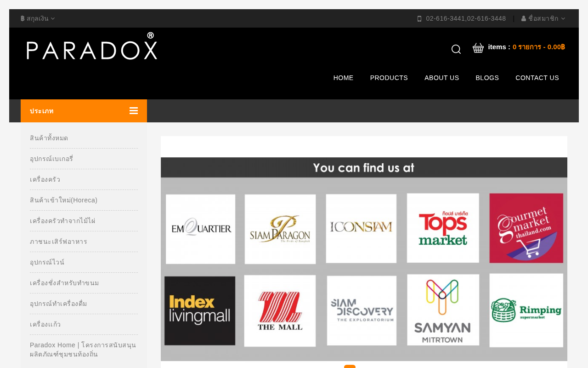Open เครื่องครัวทำจากไม้ไผ่ category

(62, 221)
